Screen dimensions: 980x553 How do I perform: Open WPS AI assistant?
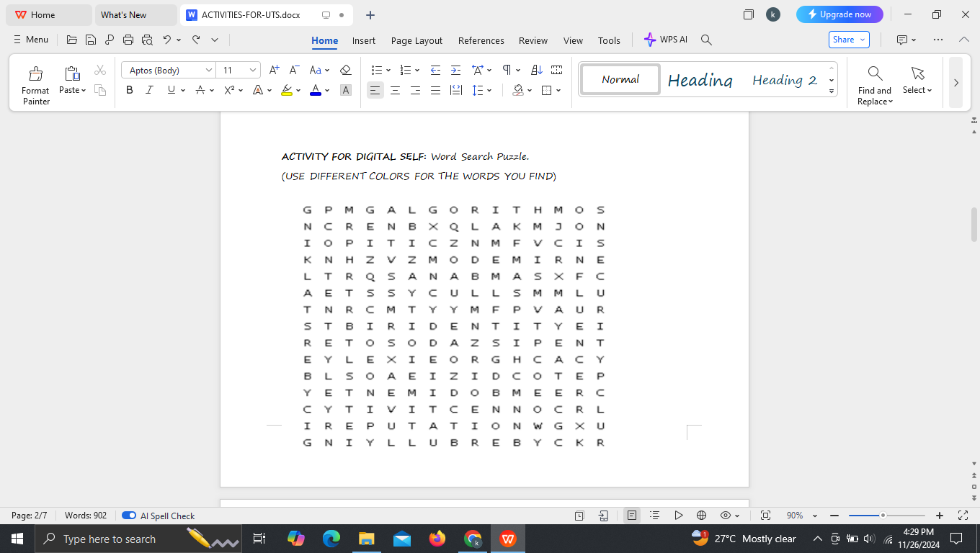click(x=665, y=40)
